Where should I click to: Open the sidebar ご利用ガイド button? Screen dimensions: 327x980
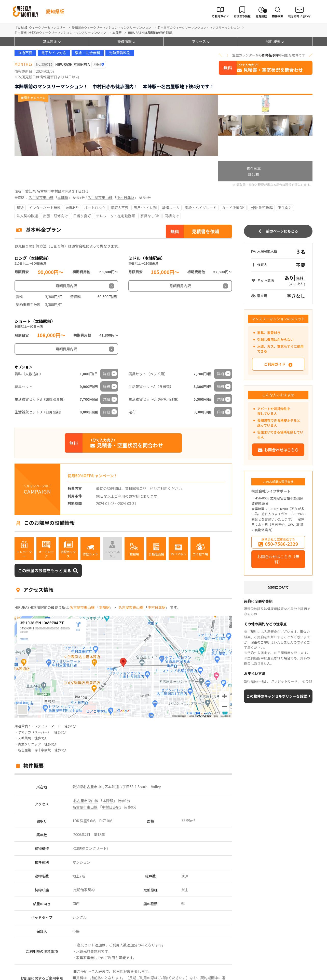coord(278,365)
